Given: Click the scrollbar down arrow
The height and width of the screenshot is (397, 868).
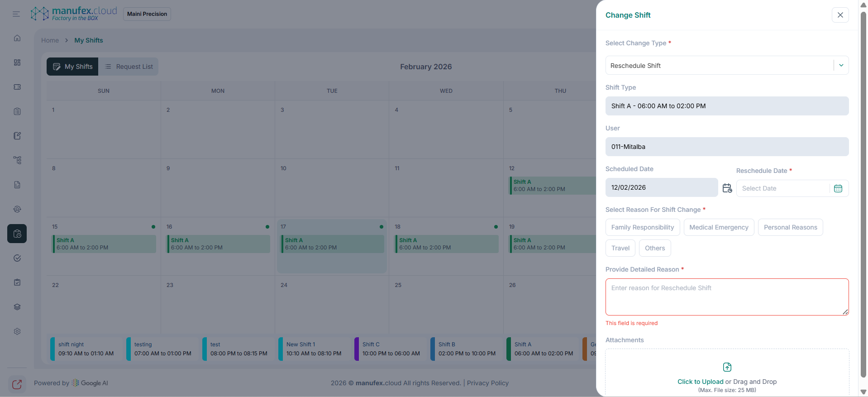Looking at the screenshot, I should (x=863, y=392).
